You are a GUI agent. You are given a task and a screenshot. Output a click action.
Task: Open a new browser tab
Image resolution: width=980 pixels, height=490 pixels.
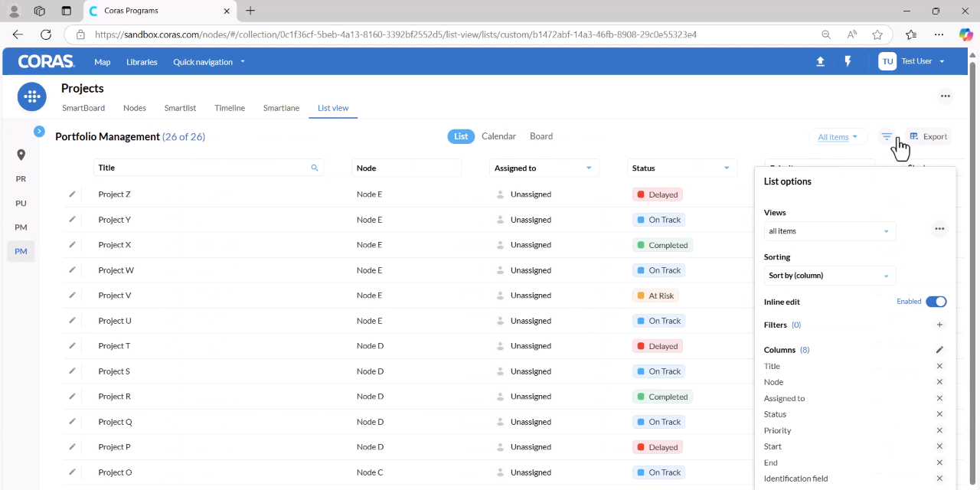click(x=250, y=11)
